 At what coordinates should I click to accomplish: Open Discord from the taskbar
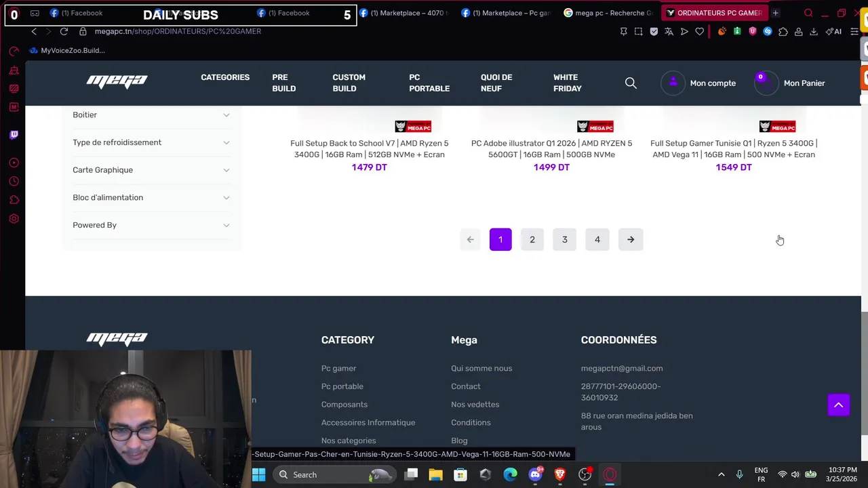[x=535, y=474]
